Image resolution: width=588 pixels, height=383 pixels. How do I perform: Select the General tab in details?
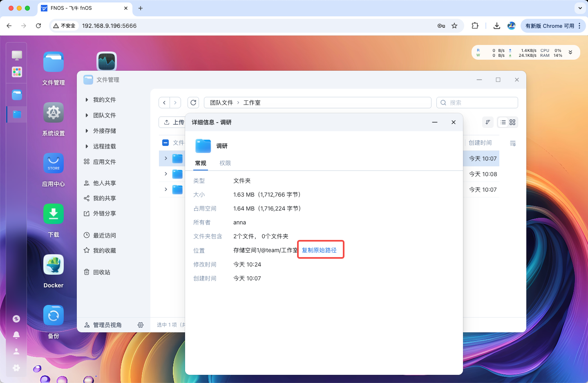point(201,163)
